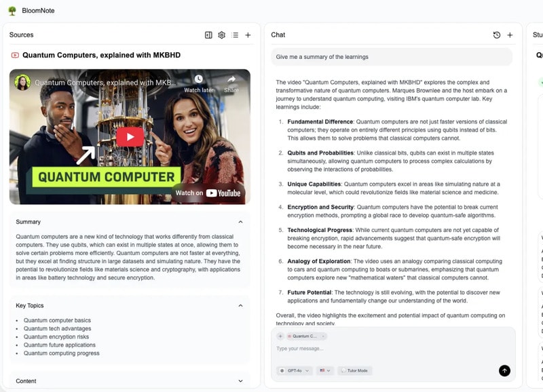Collapse the Summary section
This screenshot has height=392, width=543.
240,222
